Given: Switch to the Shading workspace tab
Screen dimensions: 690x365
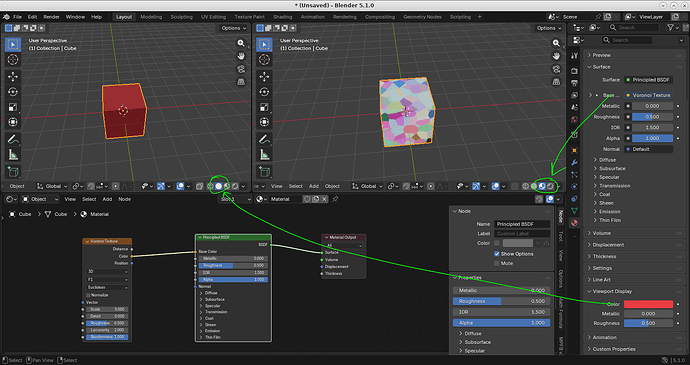Looking at the screenshot, I should [x=283, y=17].
